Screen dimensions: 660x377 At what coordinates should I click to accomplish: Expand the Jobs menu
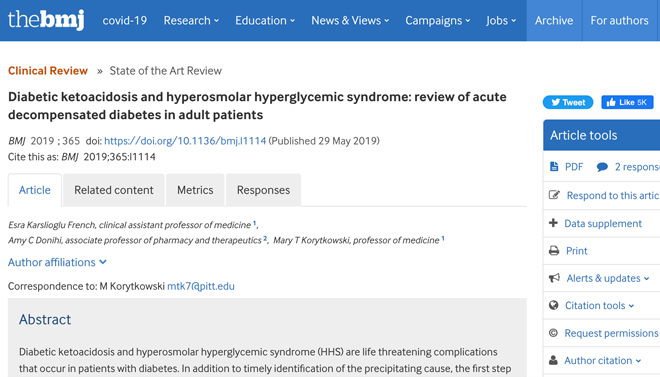coord(500,20)
